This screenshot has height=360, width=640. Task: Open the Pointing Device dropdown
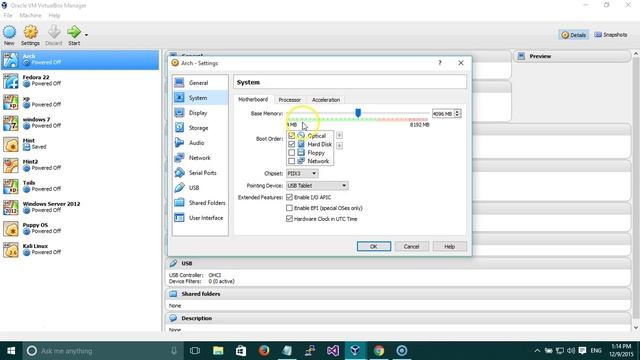(x=317, y=186)
